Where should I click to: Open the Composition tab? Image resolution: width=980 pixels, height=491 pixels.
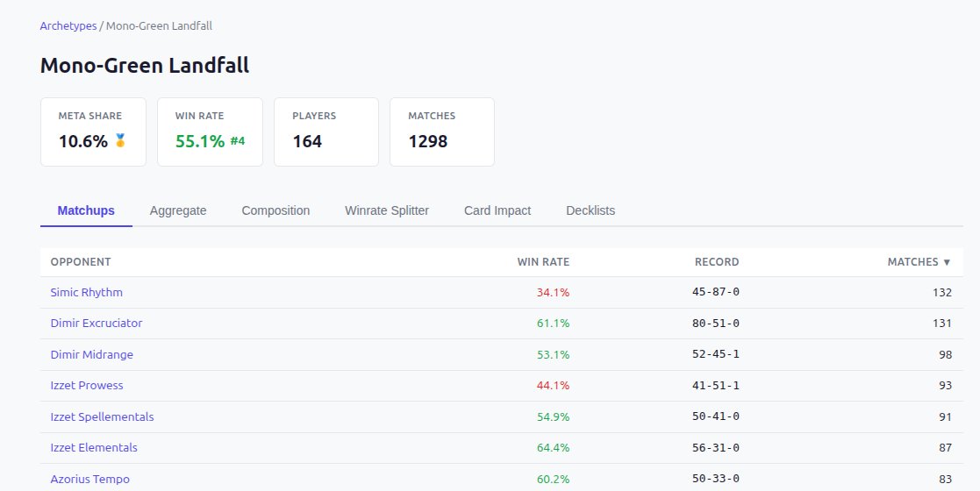coord(275,210)
